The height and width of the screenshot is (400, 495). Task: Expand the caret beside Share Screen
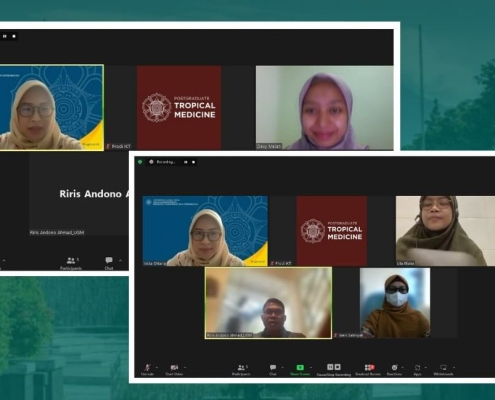coord(311,367)
